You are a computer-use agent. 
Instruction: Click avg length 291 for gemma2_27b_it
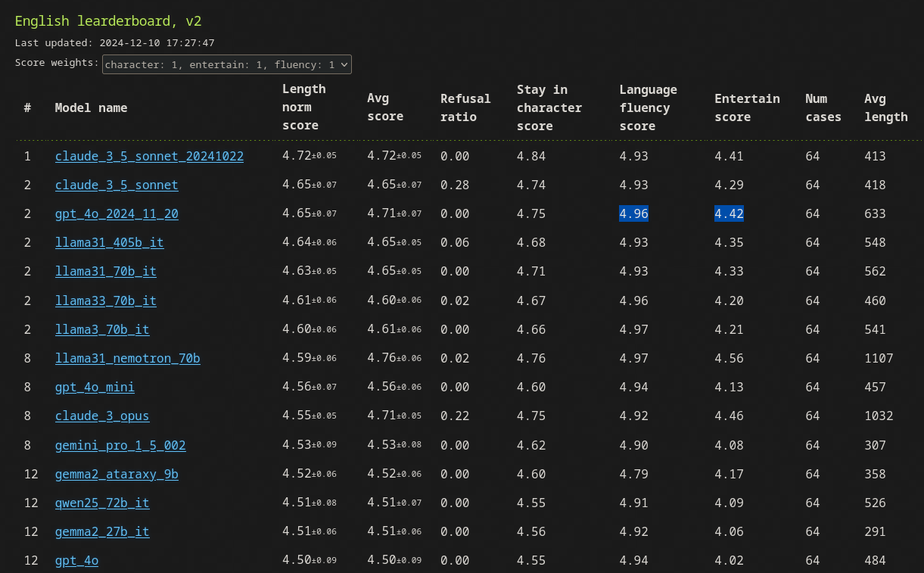(875, 531)
